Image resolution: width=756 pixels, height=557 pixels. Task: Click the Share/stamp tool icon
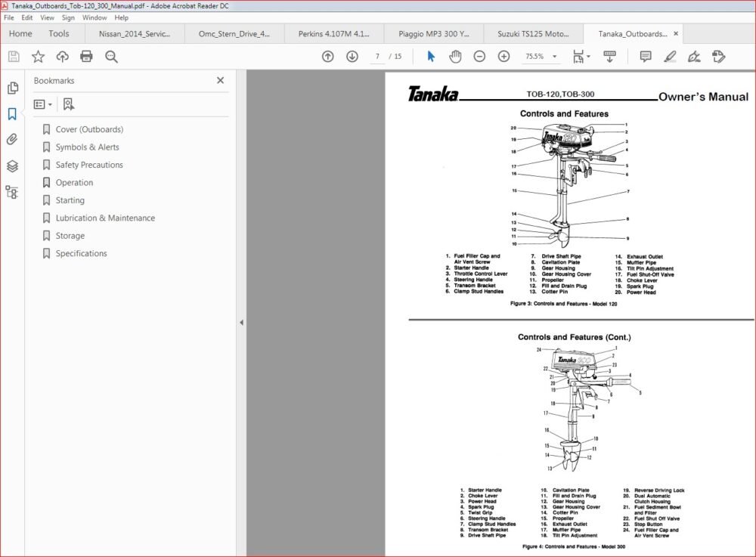point(718,57)
